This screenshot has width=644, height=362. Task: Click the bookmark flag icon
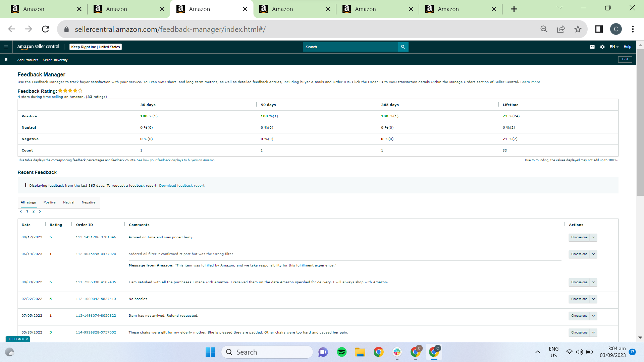6,60
